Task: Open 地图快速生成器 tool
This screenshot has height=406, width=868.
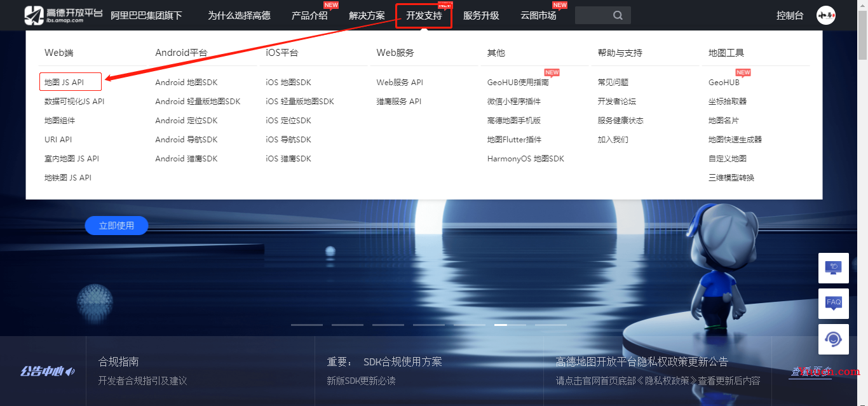Action: click(x=735, y=140)
